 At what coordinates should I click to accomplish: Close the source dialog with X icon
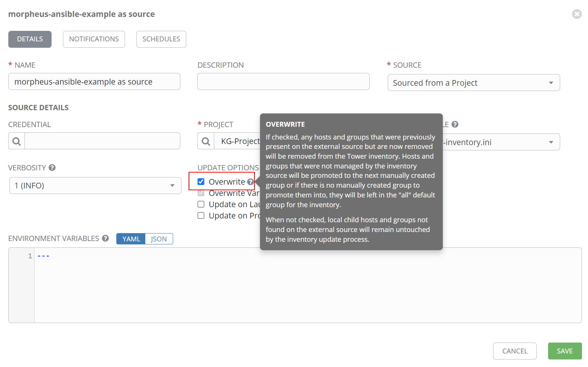pos(577,14)
